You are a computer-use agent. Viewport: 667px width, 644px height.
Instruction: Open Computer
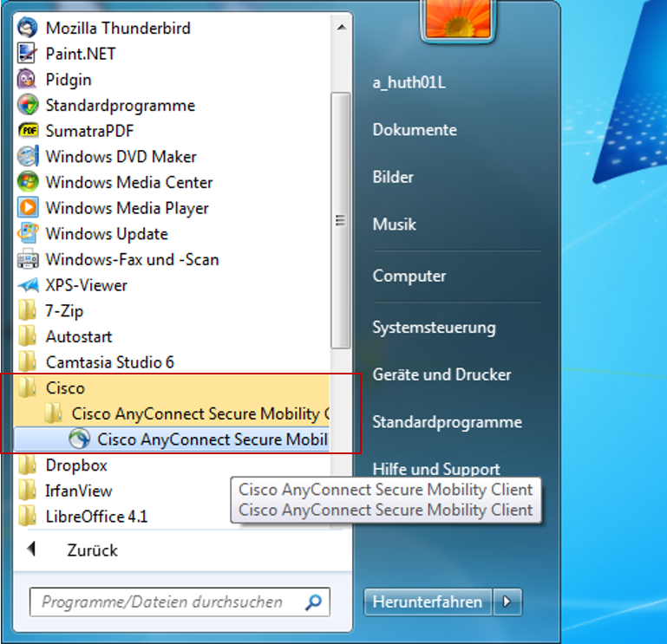coord(409,276)
